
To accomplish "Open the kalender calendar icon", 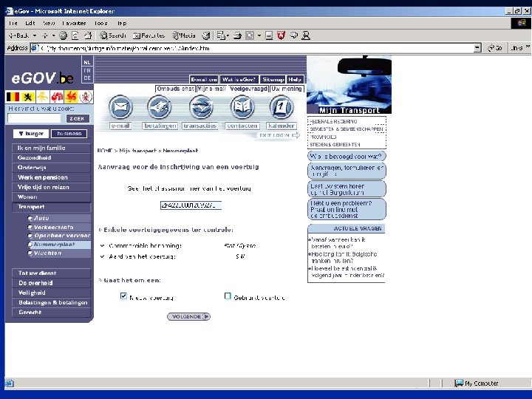I will pos(281,107).
